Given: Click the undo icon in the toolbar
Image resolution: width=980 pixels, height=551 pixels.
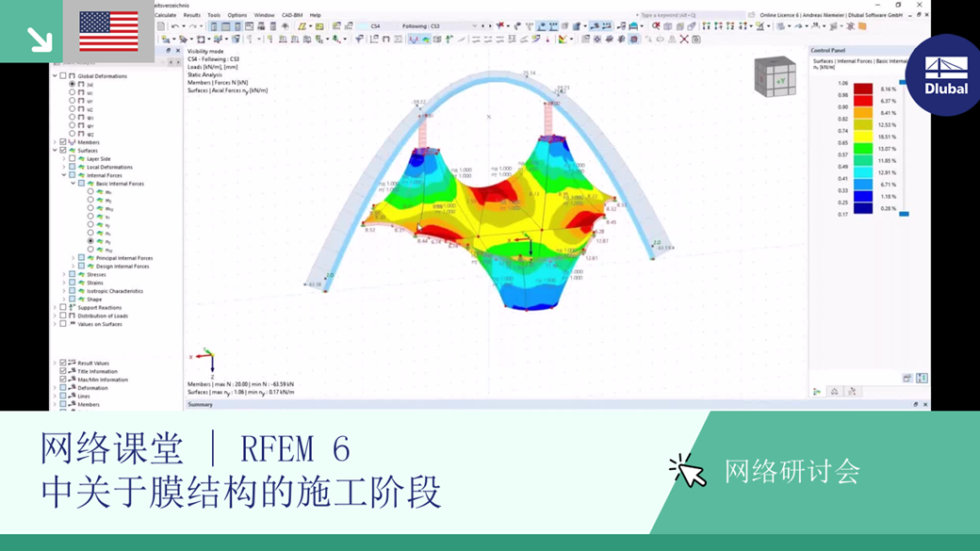Looking at the screenshot, I should 175,26.
